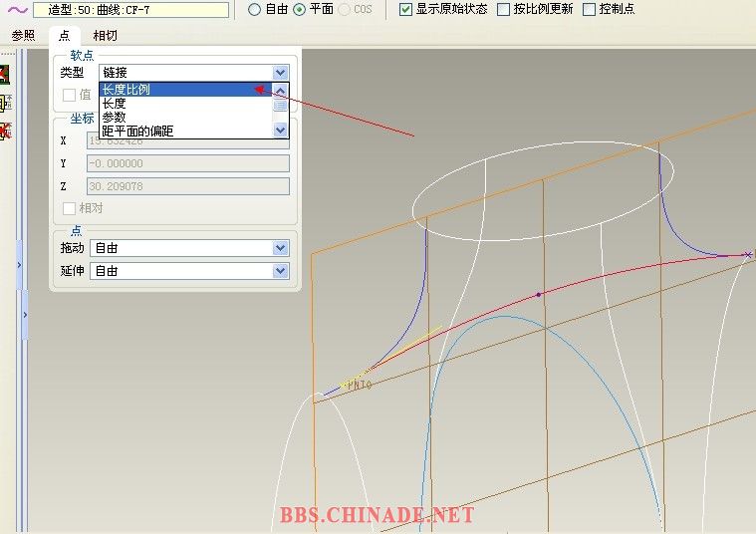Click the type list scroll-down arrow
The height and width of the screenshot is (534, 756).
(x=280, y=130)
